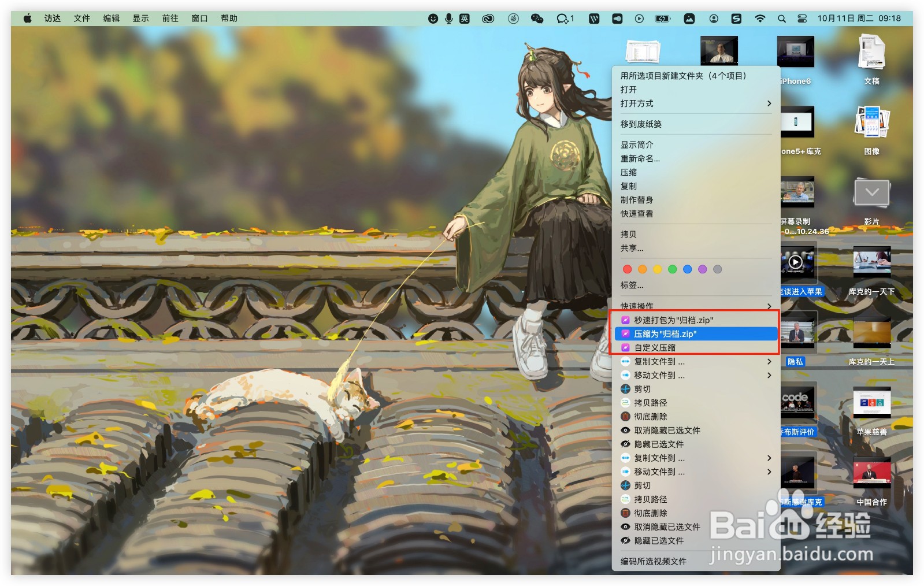Open the 显示 menu
The height and width of the screenshot is (586, 924).
coord(141,18)
